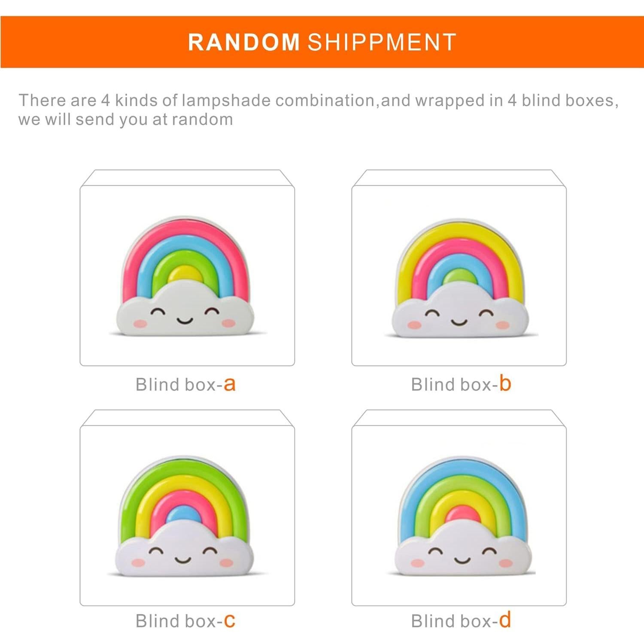644x644 pixels.
Task: Click the word 'SHIPPMENT' in the header
Action: pyautogui.click(x=382, y=42)
